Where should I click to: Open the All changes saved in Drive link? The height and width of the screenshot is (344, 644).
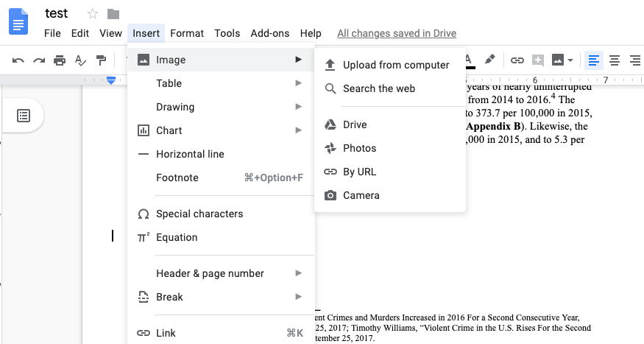click(397, 33)
